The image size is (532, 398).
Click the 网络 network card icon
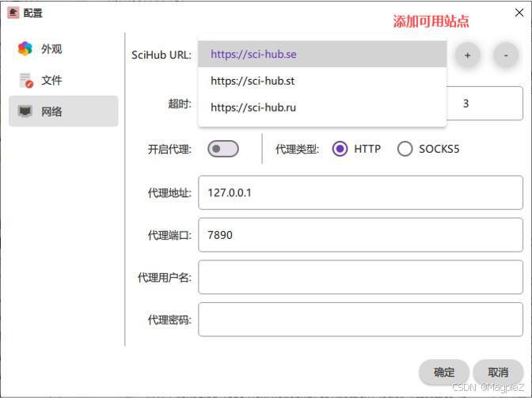coord(25,111)
